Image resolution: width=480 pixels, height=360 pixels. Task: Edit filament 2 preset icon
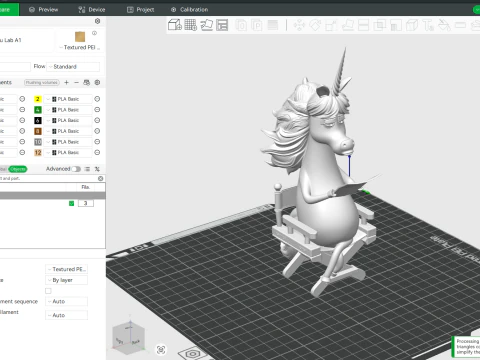(97, 99)
